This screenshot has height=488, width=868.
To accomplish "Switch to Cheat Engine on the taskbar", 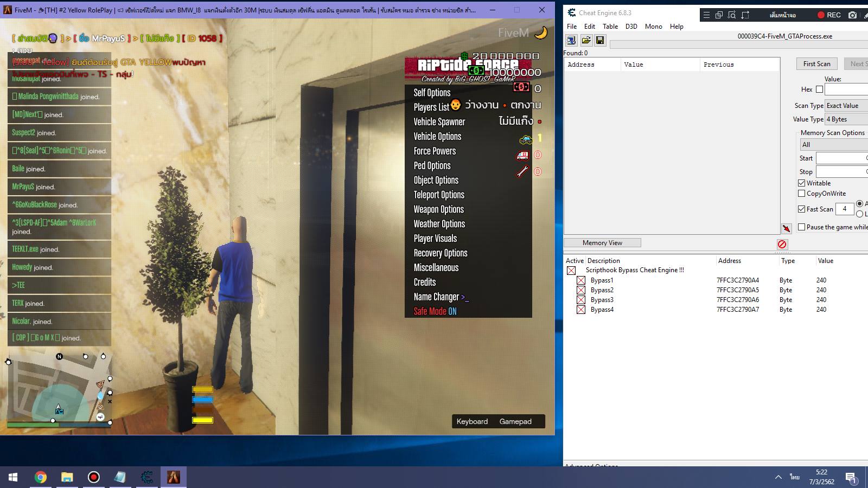I will point(146,477).
